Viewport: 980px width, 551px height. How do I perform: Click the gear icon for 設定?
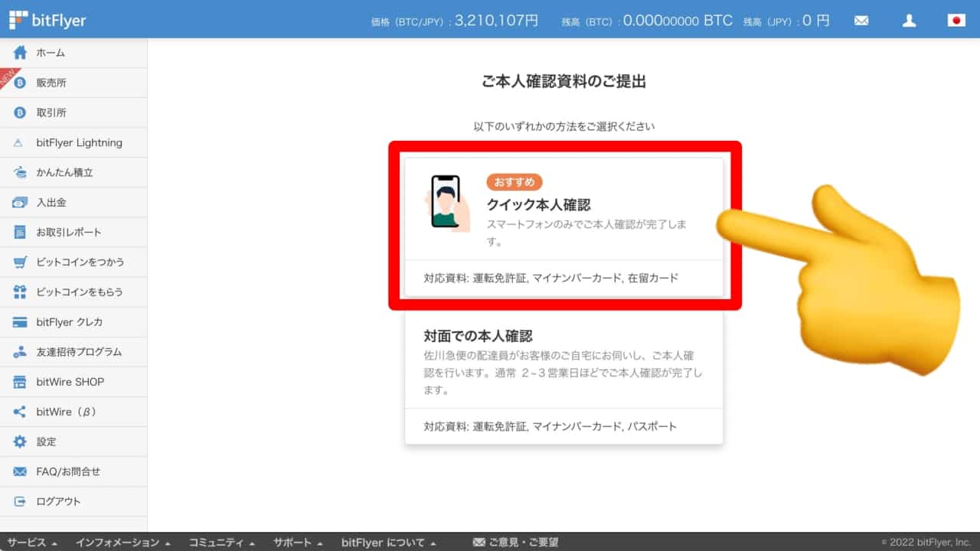pyautogui.click(x=20, y=442)
